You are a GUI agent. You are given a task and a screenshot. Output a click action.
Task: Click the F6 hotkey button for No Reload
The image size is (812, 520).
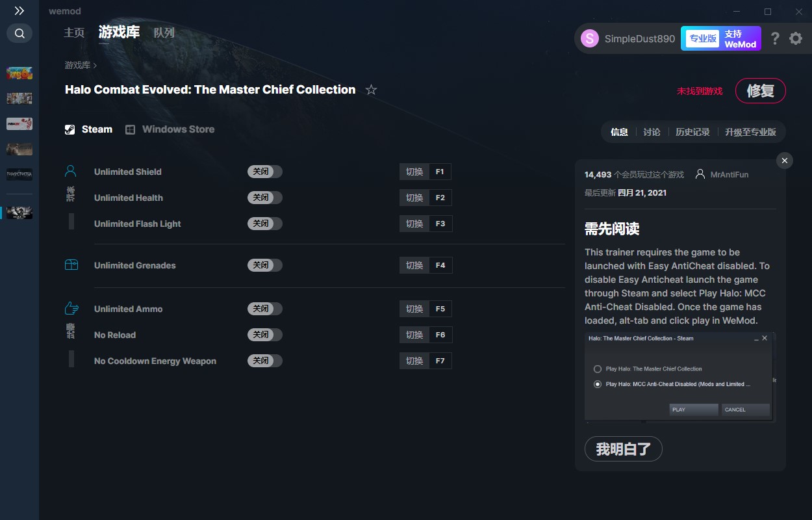tap(440, 335)
